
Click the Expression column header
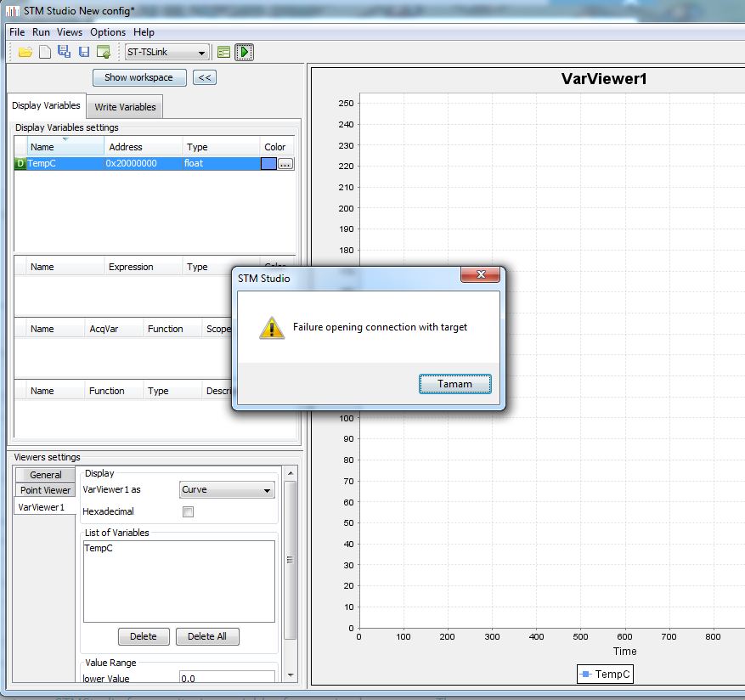click(x=143, y=267)
